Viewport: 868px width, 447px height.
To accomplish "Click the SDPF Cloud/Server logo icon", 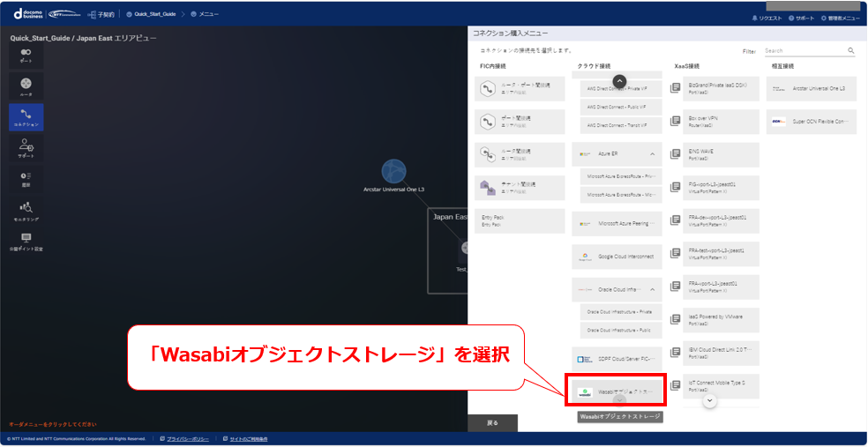I will point(585,360).
